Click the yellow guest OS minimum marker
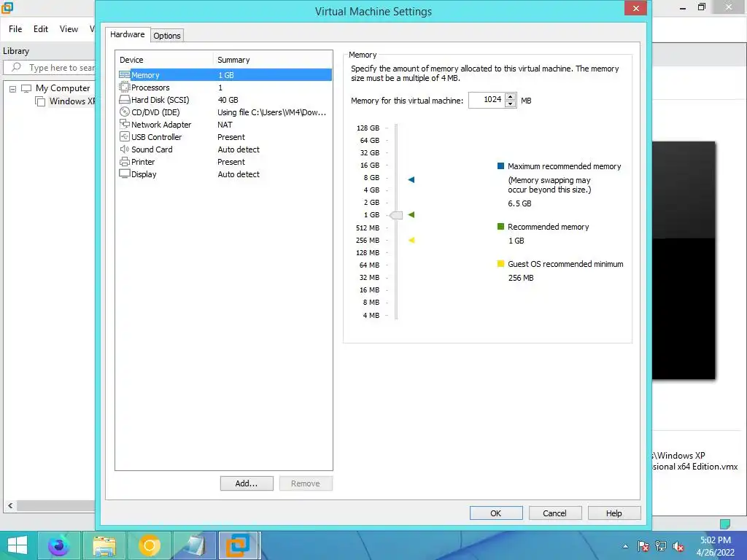 point(411,240)
